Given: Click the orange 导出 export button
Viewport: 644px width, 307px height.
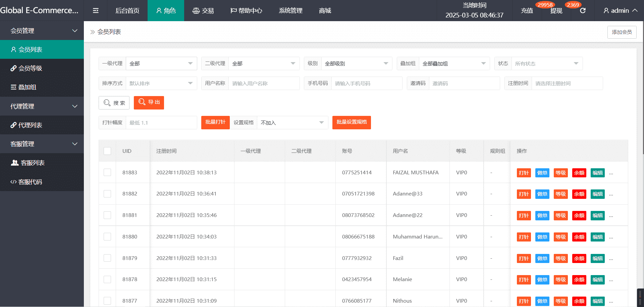Looking at the screenshot, I should click(x=149, y=102).
